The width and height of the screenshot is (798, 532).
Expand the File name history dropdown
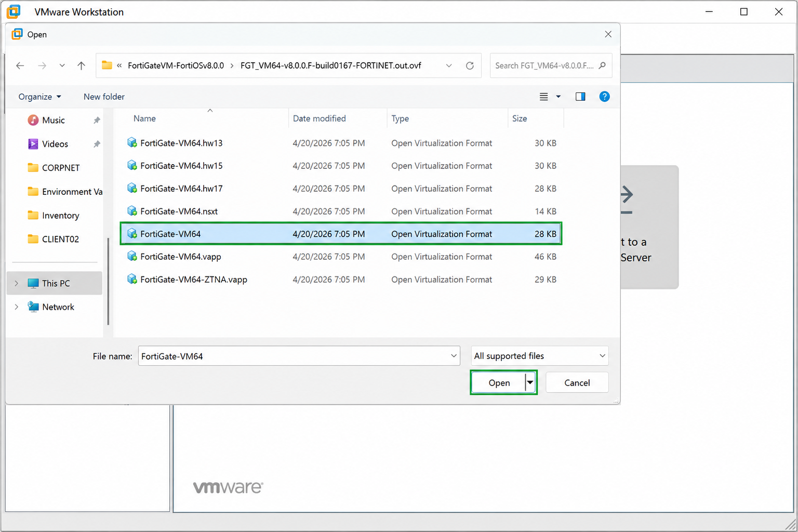pos(454,356)
